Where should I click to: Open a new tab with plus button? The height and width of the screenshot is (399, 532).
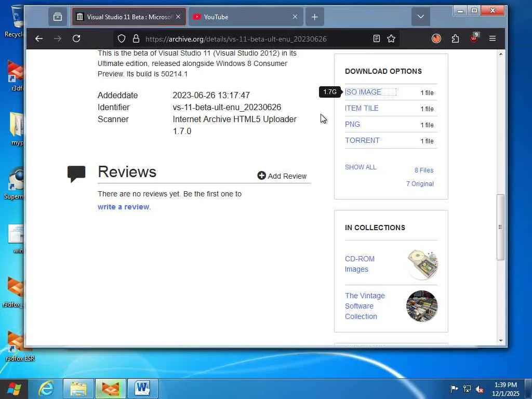coord(315,17)
